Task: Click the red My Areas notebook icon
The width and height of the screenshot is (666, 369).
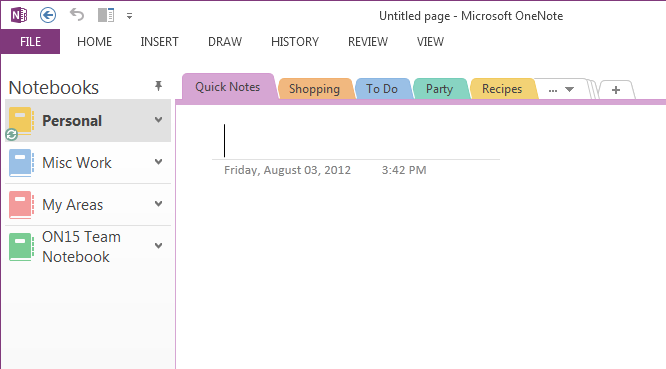Action: [x=21, y=205]
